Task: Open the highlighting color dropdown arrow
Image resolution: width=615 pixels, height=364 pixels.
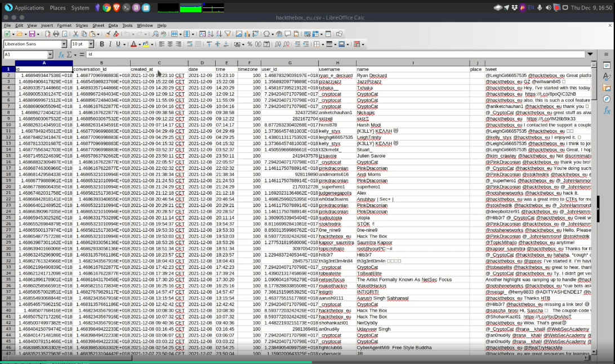Action: (x=152, y=44)
